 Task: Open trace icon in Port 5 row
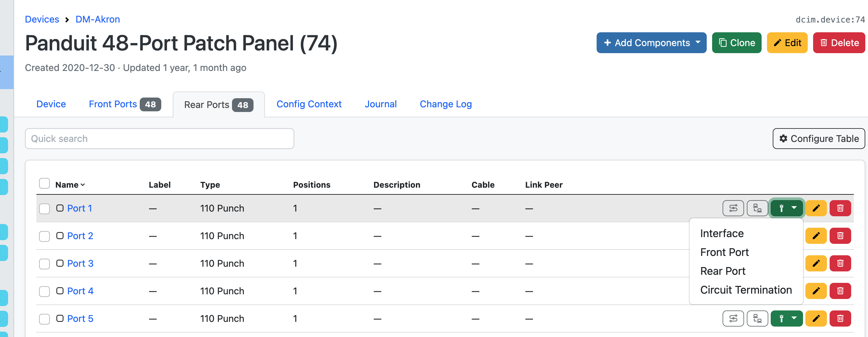coord(733,319)
